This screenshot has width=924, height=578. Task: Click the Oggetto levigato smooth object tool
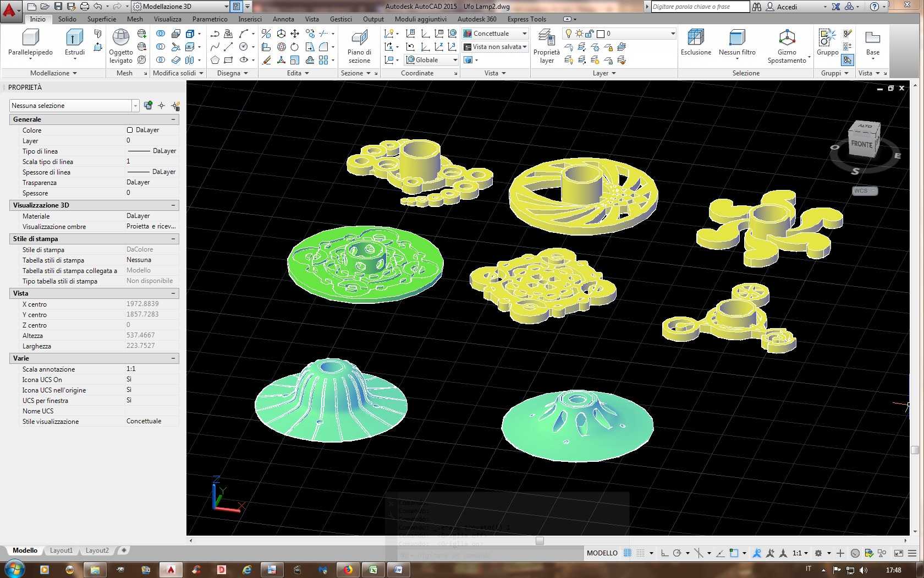(121, 46)
